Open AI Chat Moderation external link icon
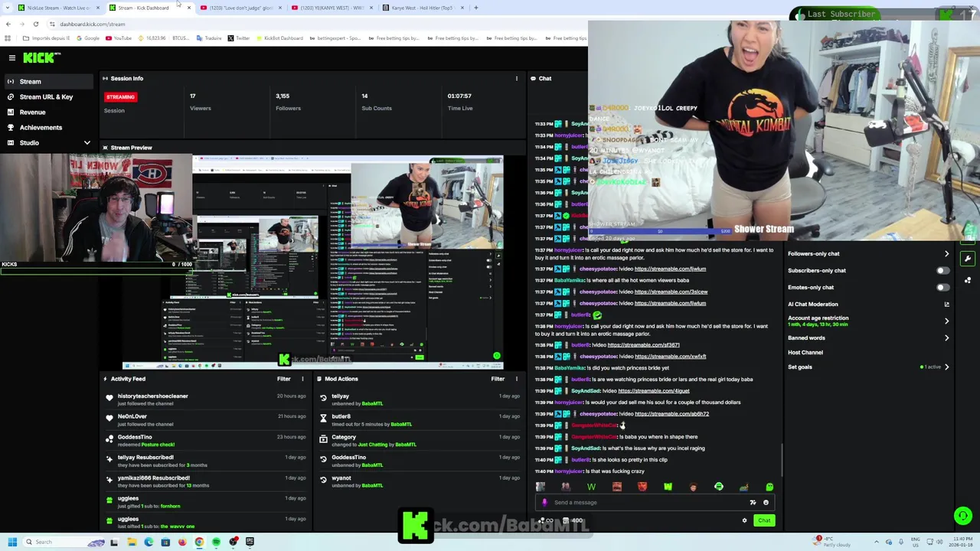The width and height of the screenshot is (980, 551). pyautogui.click(x=946, y=304)
